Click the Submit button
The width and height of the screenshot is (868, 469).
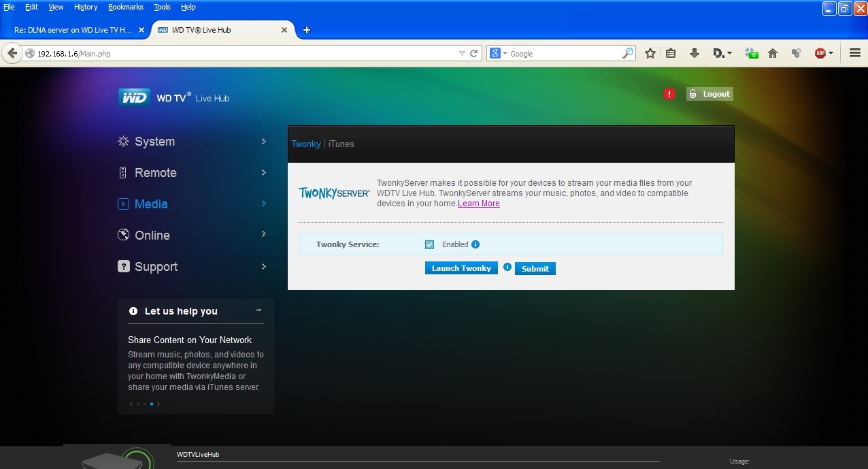(535, 268)
